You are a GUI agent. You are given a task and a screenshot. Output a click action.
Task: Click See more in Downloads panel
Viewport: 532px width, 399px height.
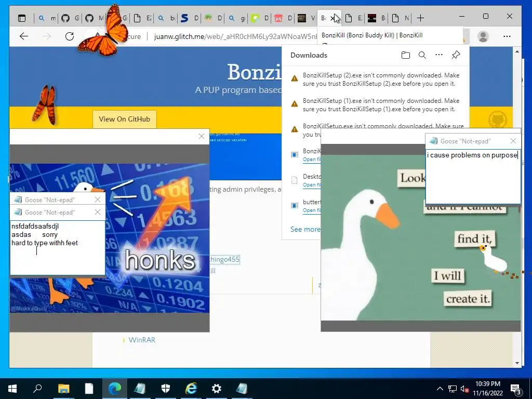pyautogui.click(x=305, y=229)
